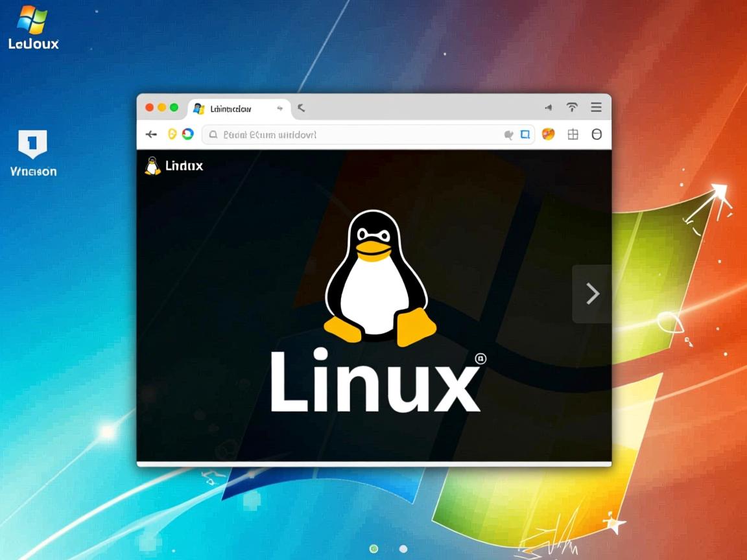Click the back navigation arrow

[151, 134]
